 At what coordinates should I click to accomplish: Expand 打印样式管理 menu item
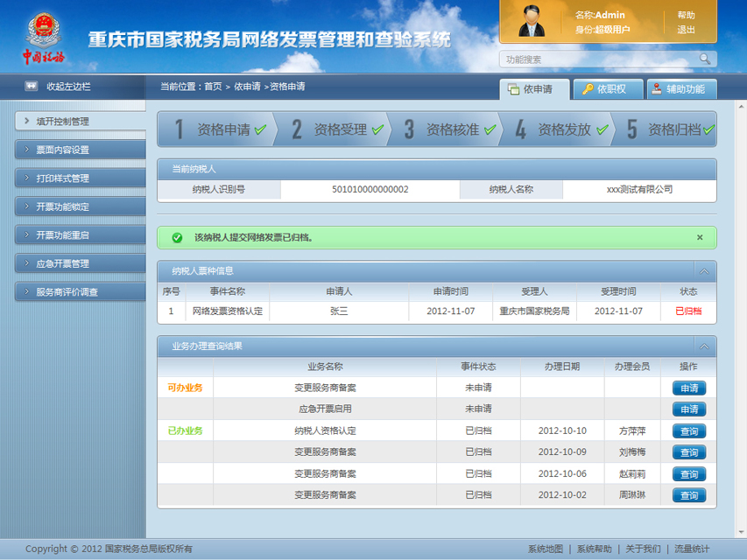tap(80, 178)
